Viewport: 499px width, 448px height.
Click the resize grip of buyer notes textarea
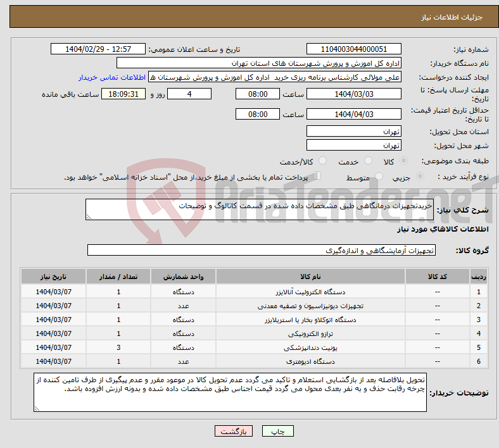(37, 409)
